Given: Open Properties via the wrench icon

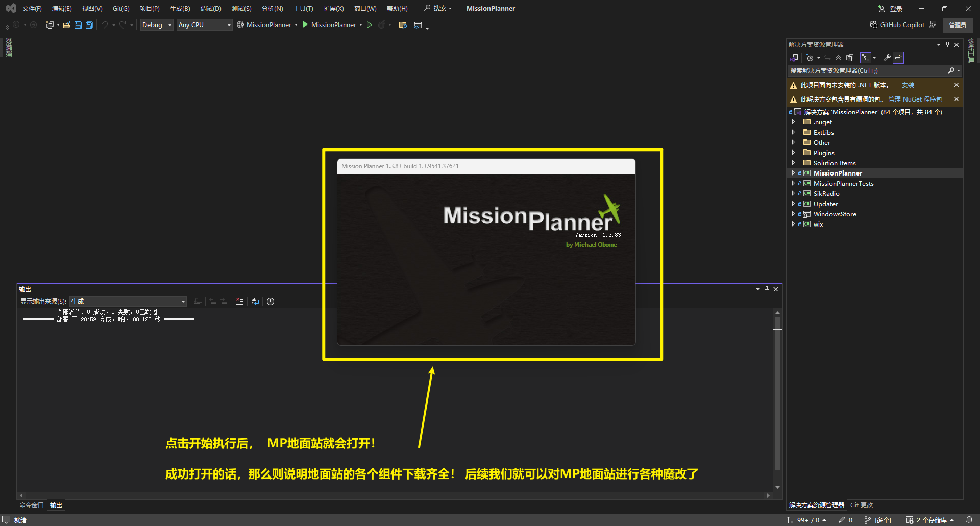Looking at the screenshot, I should coord(887,58).
